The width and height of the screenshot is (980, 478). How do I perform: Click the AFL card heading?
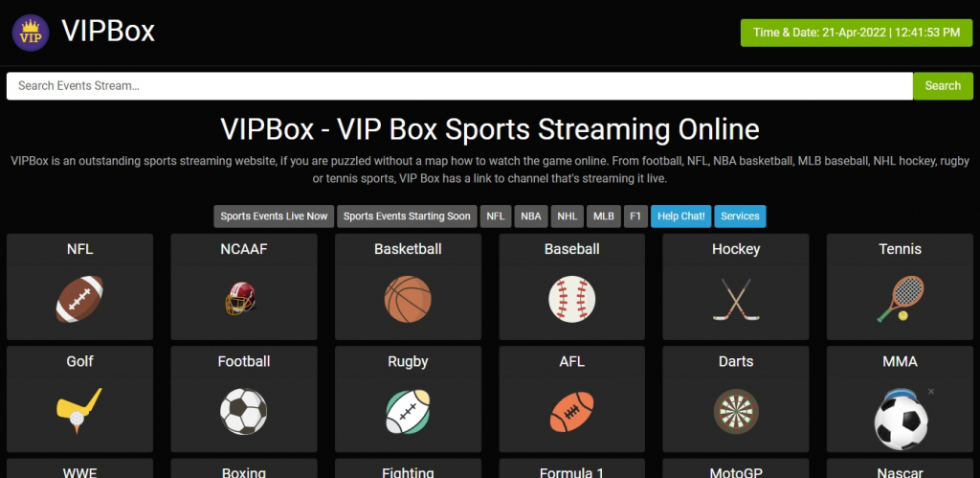pyautogui.click(x=572, y=362)
